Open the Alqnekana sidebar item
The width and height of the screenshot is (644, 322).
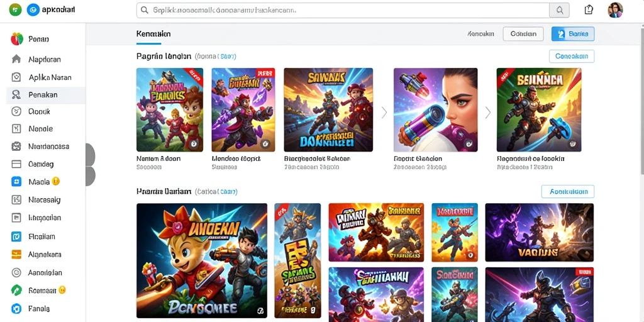(x=45, y=254)
